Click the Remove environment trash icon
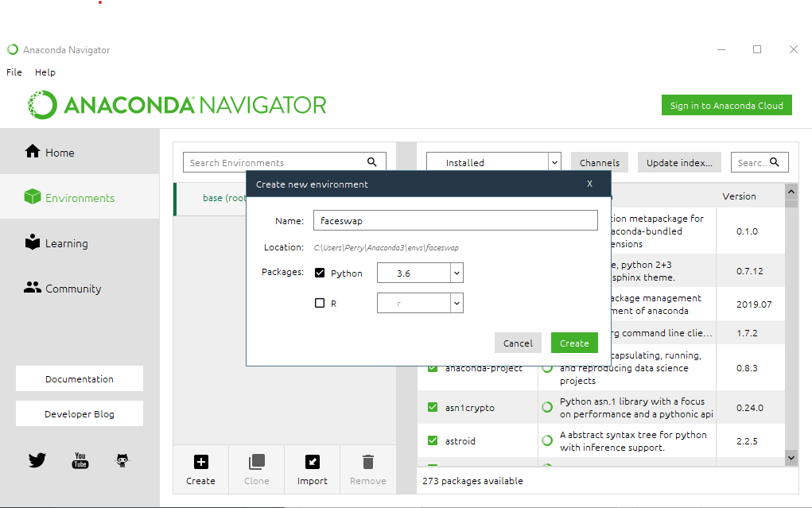Screen dimensions: 812x508 pos(368,461)
